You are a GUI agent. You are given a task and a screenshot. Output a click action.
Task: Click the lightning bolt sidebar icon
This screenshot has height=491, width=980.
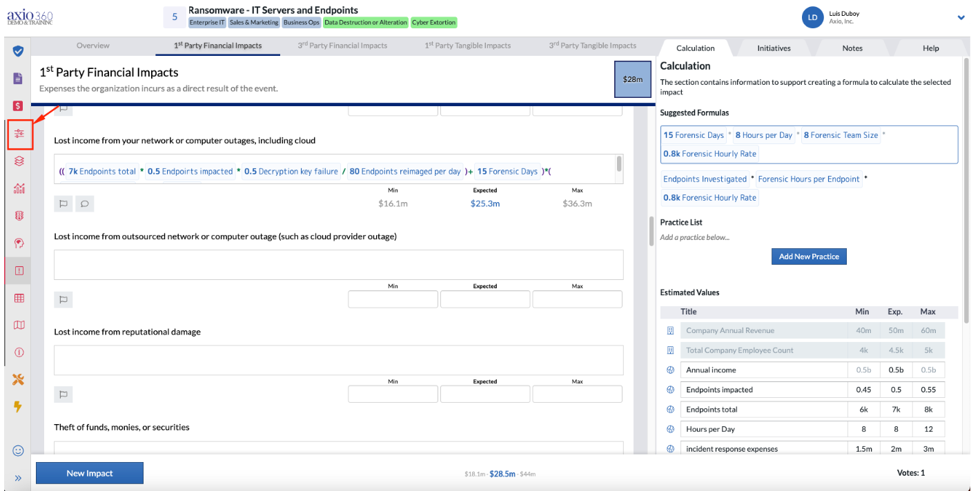(19, 407)
